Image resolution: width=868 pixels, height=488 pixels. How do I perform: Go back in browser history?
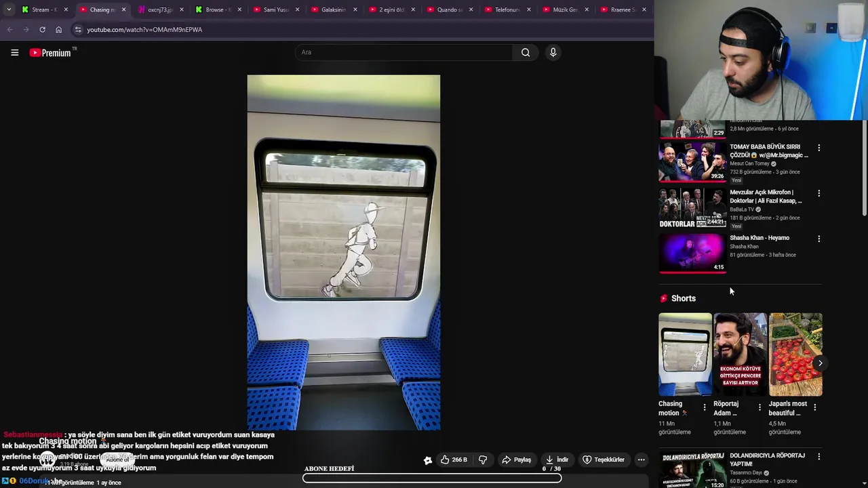coord(9,30)
